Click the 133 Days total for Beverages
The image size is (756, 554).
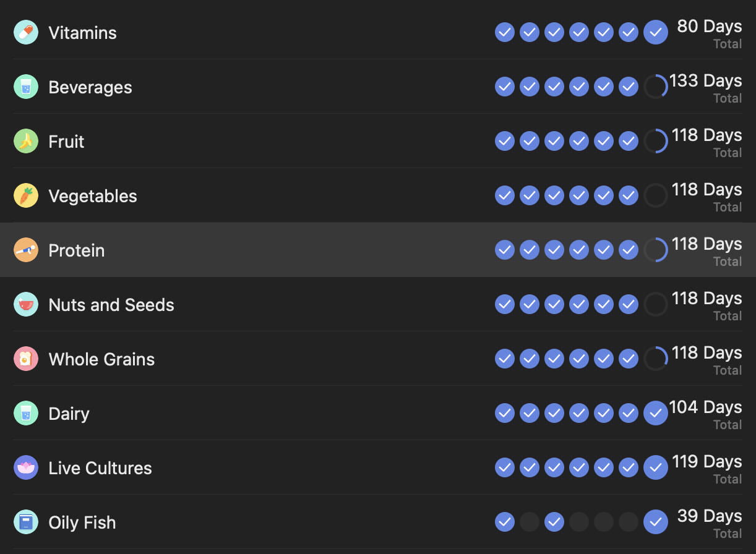[x=705, y=81]
